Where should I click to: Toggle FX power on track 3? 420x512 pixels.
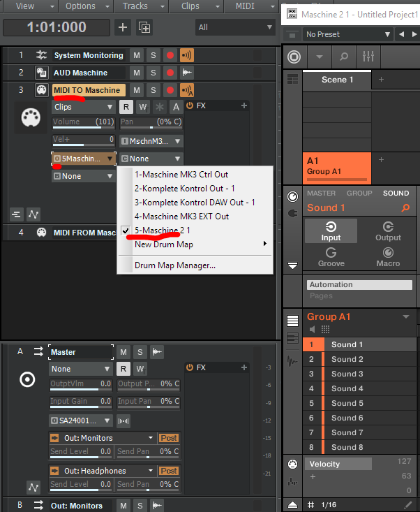point(190,105)
